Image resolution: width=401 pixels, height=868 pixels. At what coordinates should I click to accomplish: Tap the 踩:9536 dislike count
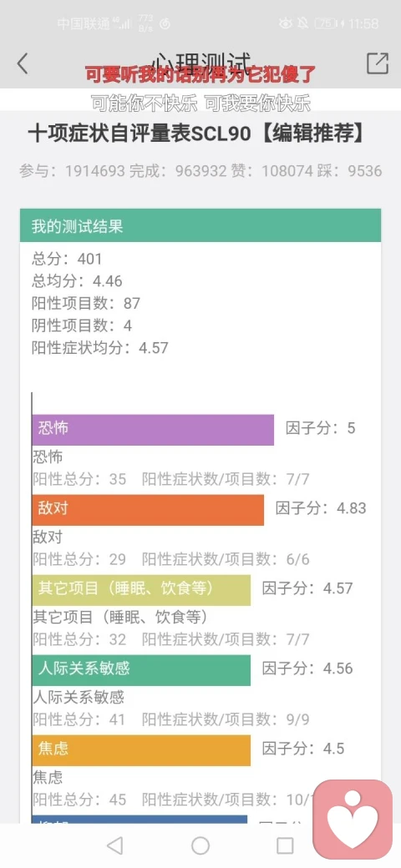351,171
